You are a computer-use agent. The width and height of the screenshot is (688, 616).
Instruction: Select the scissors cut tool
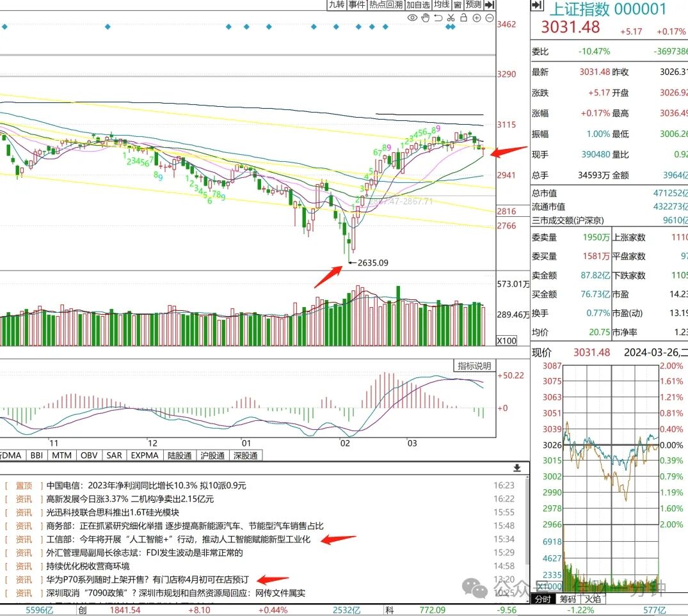pos(451,18)
